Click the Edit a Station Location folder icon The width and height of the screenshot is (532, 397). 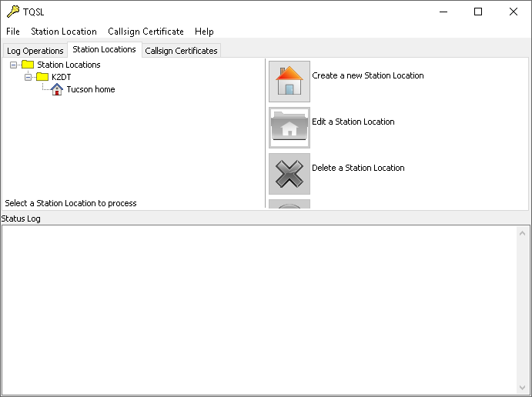point(289,128)
